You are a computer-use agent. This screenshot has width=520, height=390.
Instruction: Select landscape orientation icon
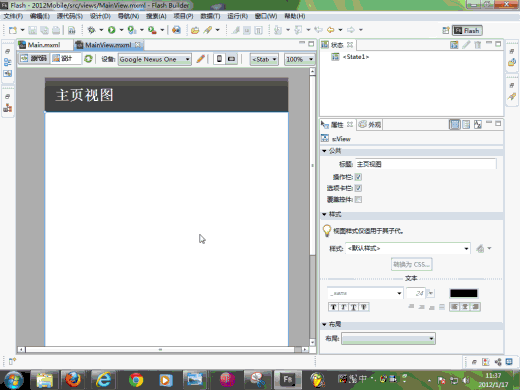231,59
